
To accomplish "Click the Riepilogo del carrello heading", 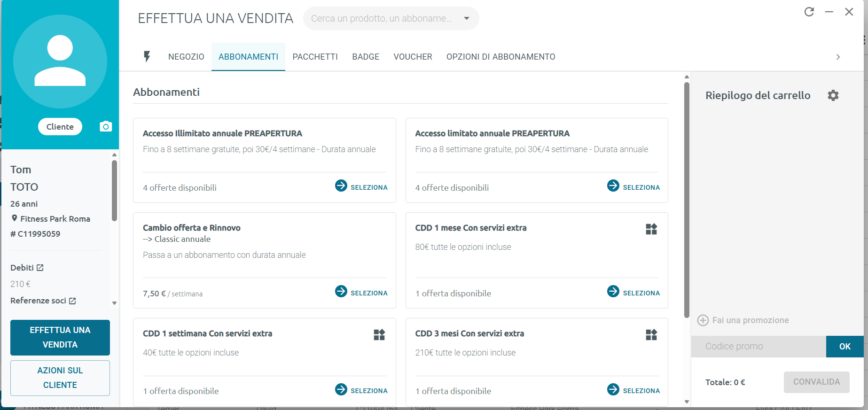I will (x=758, y=95).
